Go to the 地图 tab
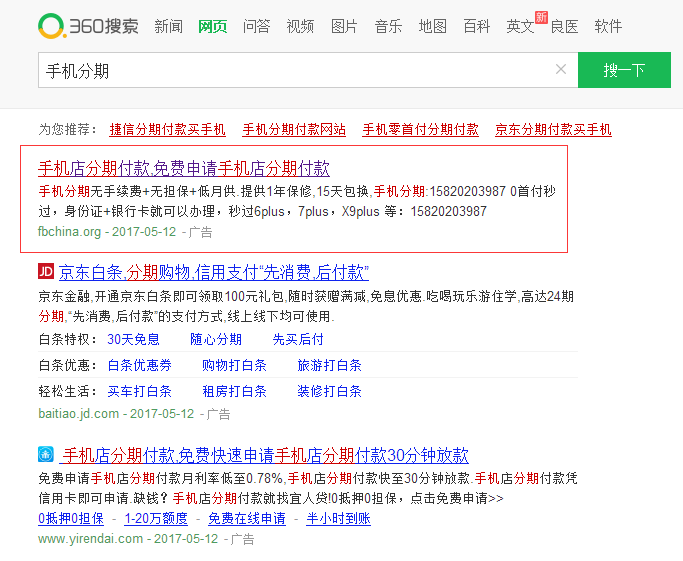The height and width of the screenshot is (561, 683). click(432, 26)
